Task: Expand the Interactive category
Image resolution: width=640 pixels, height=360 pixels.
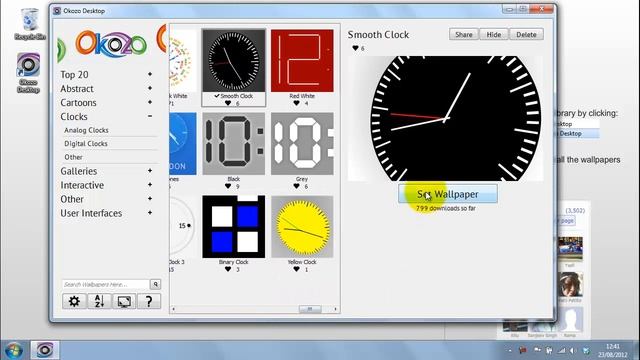Action: point(150,185)
